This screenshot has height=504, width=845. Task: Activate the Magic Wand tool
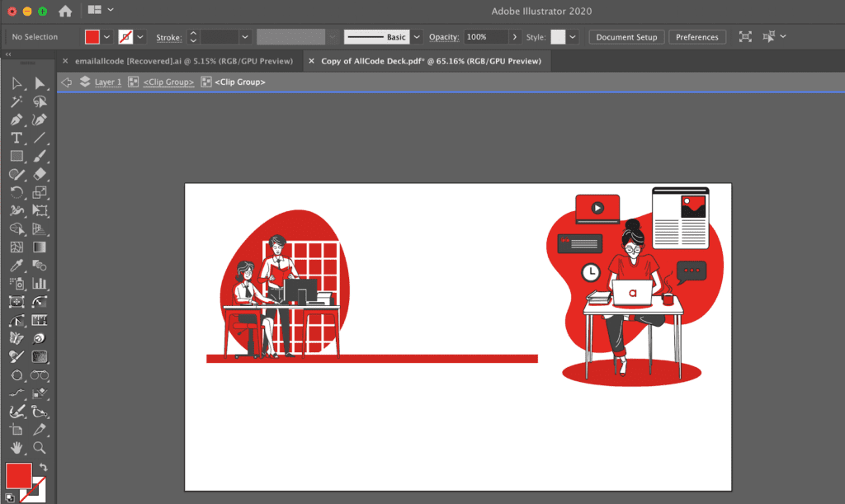(x=17, y=101)
